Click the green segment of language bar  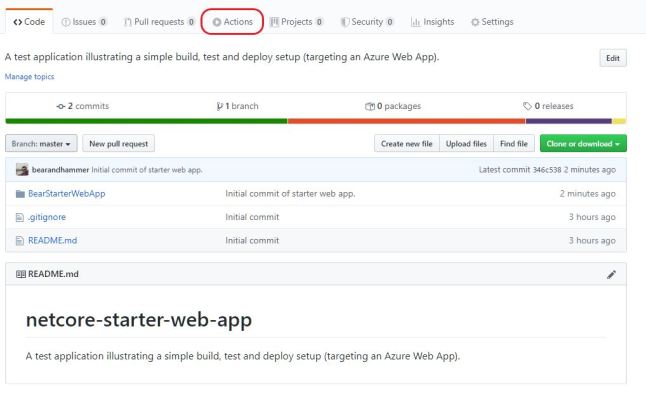pyautogui.click(x=146, y=121)
